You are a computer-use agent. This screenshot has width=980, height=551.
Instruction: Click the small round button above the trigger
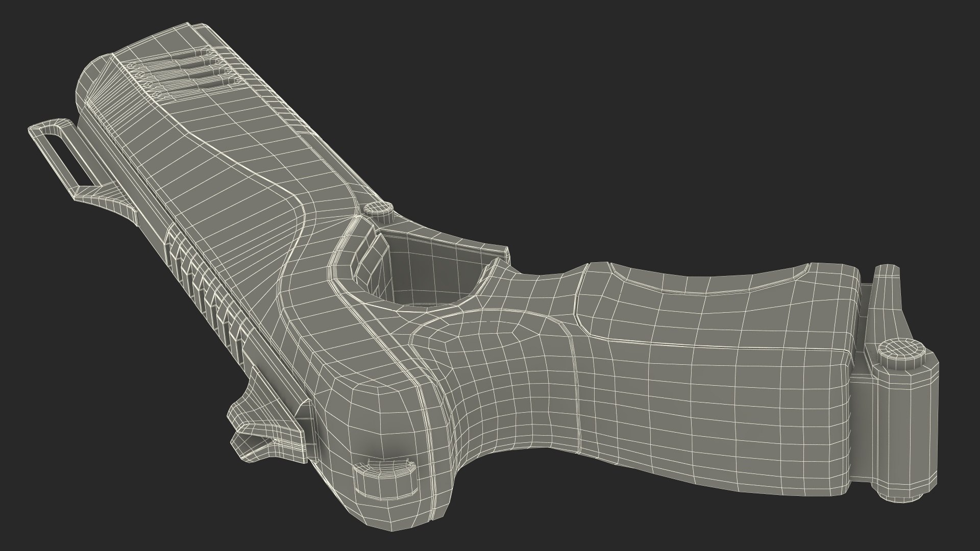click(379, 211)
